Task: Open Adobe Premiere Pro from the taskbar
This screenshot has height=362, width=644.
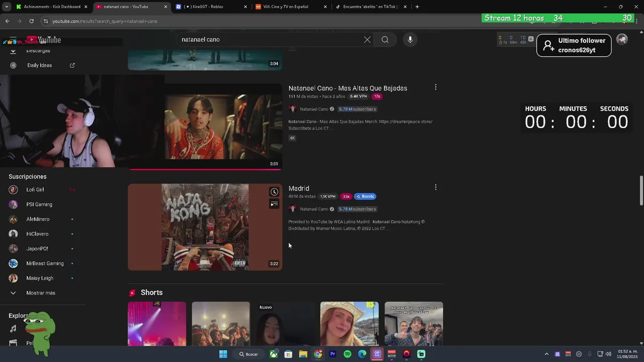Action: [333, 354]
